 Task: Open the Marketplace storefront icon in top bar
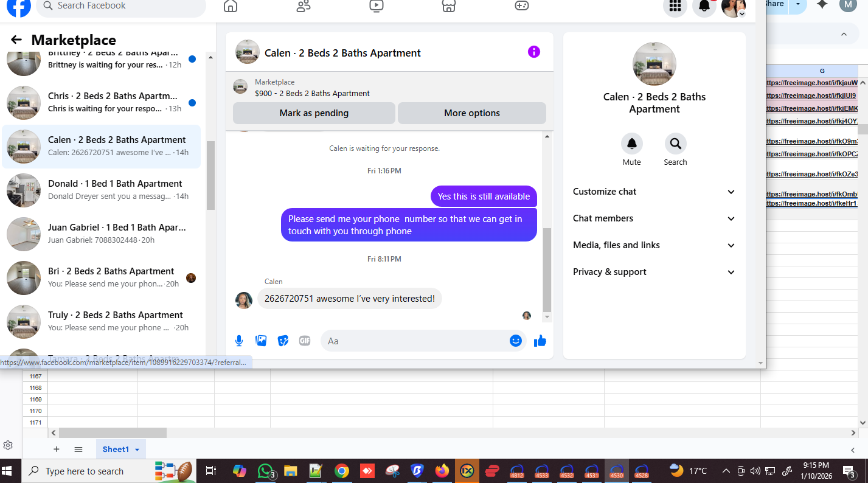tap(448, 6)
